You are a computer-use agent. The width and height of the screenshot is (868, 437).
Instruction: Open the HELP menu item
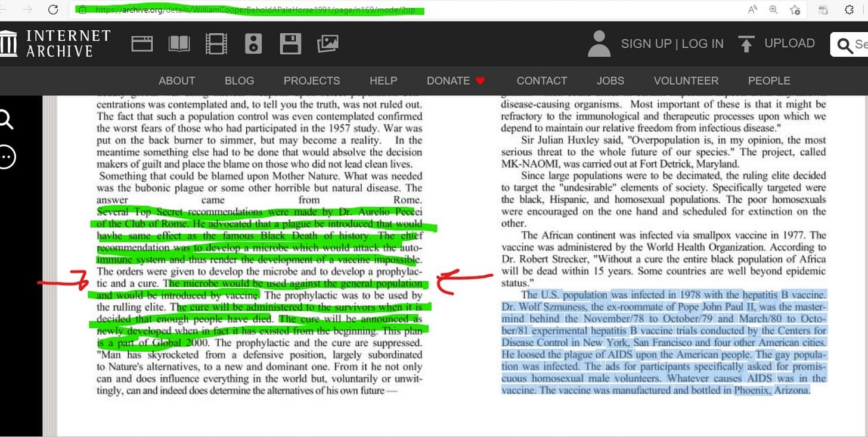coord(383,80)
